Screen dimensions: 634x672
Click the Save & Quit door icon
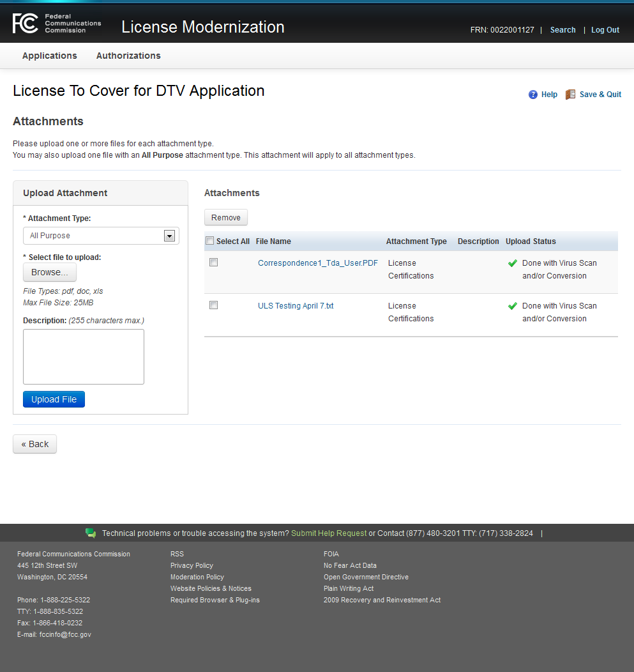pos(570,95)
